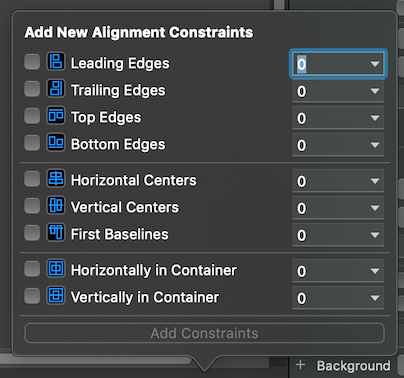This screenshot has height=378, width=404.
Task: Focus the Leading Edges value input field
Action: pyautogui.click(x=338, y=64)
